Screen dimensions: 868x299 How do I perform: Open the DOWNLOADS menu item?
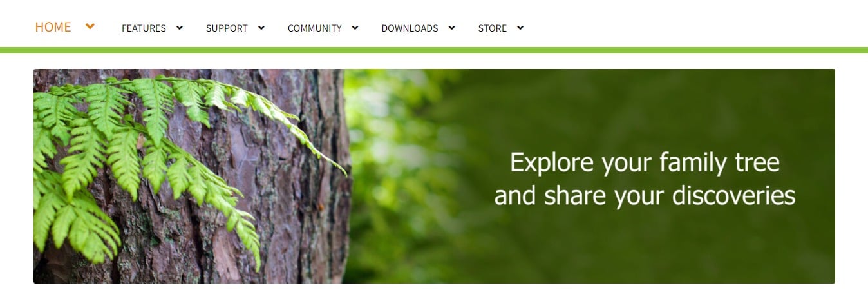(410, 28)
